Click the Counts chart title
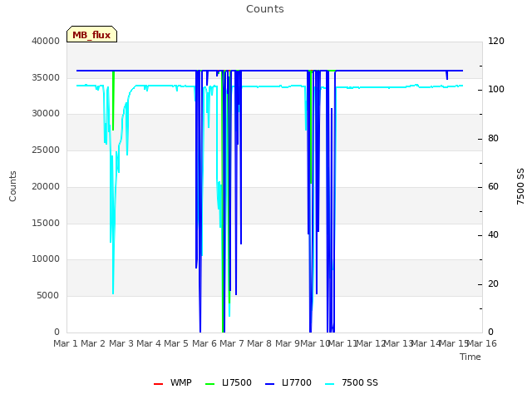The height and width of the screenshot is (399, 532). pos(265,9)
